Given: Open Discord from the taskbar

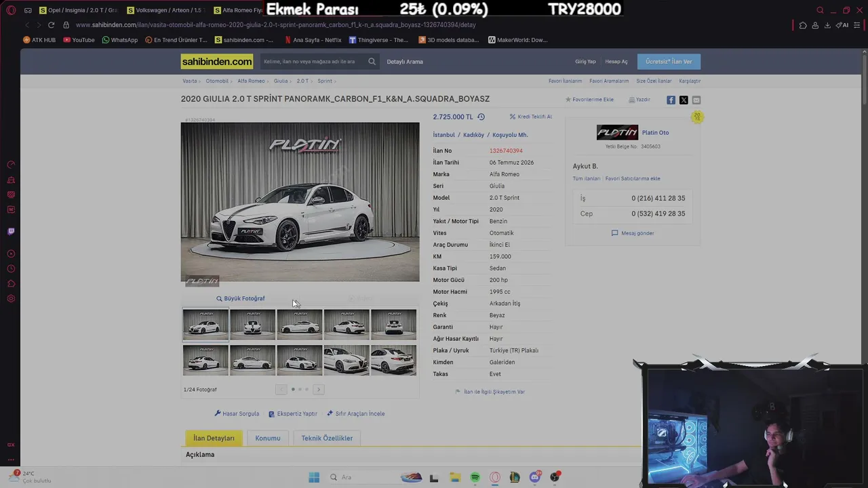Looking at the screenshot, I should click(x=535, y=477).
